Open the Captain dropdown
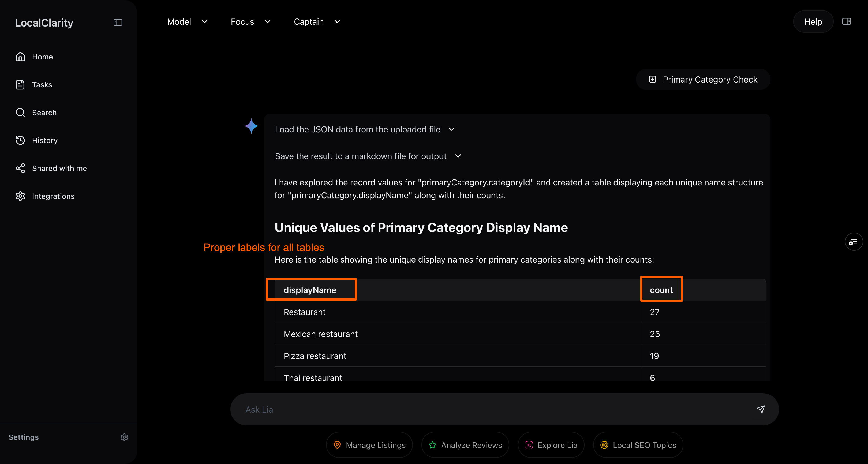Viewport: 868px width, 464px height. (317, 22)
